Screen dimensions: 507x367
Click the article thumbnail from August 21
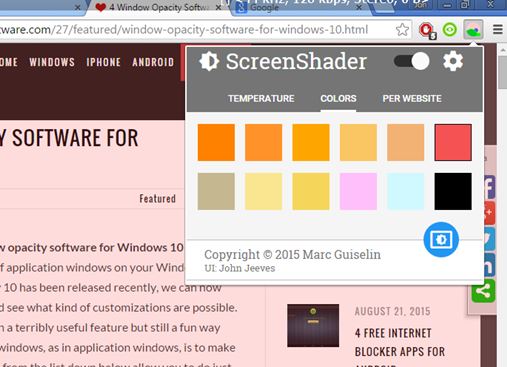pyautogui.click(x=313, y=325)
